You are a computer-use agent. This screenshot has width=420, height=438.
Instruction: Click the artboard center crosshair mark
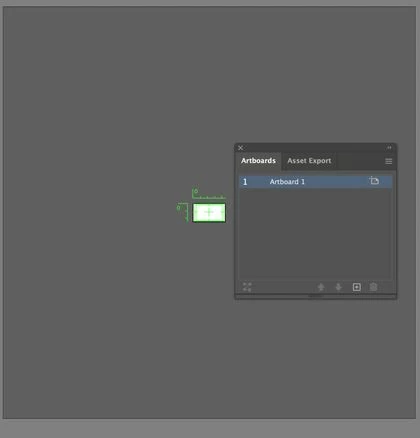tap(209, 212)
